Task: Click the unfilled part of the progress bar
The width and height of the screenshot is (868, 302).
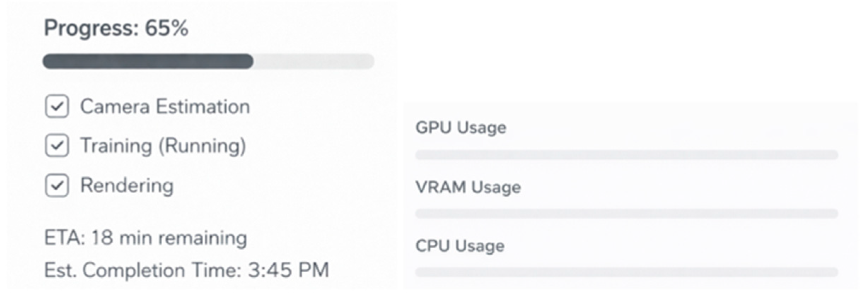Action: [314, 61]
